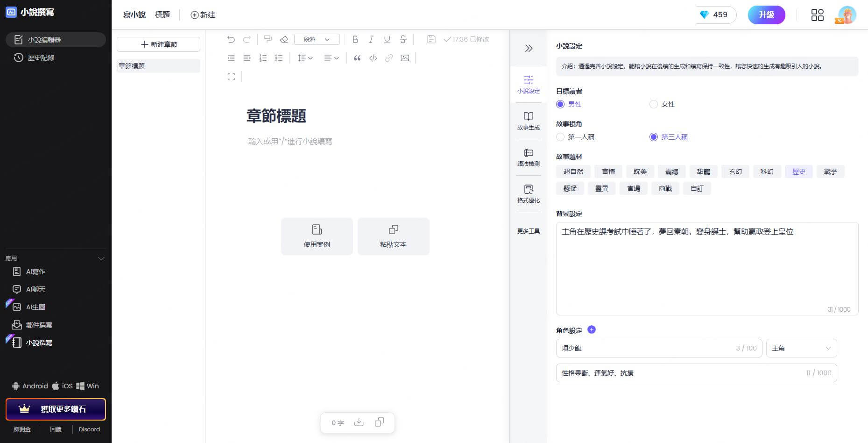Click the 背景設定 text area
This screenshot has height=443, width=868.
(707, 269)
